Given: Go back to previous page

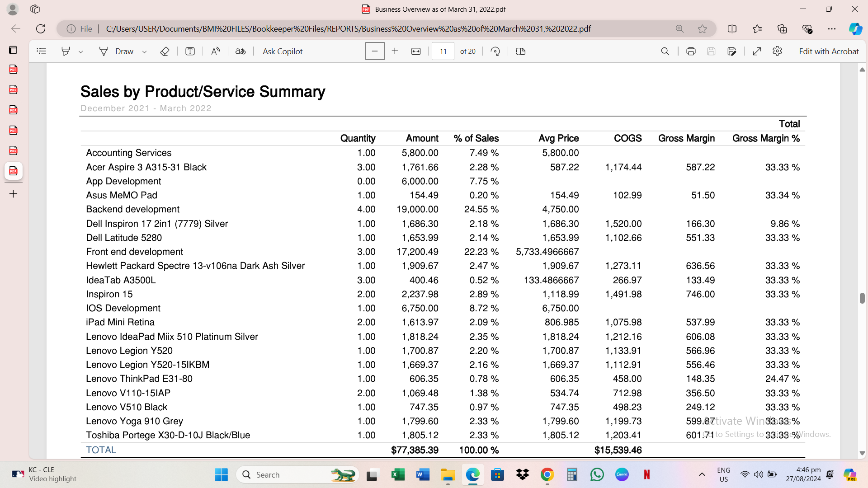Looking at the screenshot, I should tap(16, 28).
